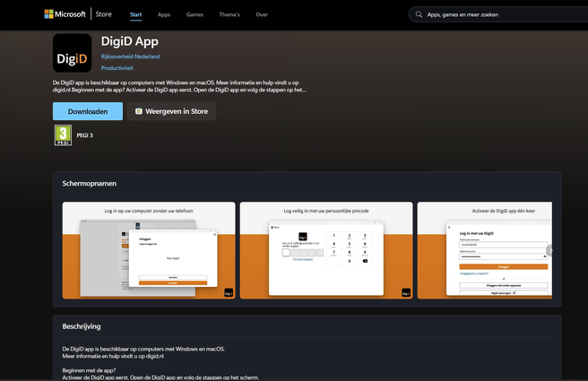Go to the Thema's tab
Screen dimensions: 588x381
point(229,14)
